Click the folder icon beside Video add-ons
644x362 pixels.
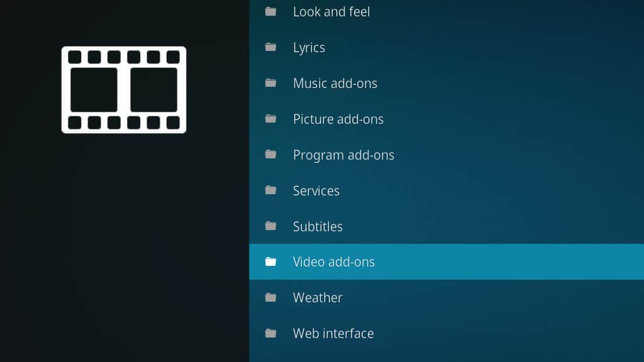(270, 261)
